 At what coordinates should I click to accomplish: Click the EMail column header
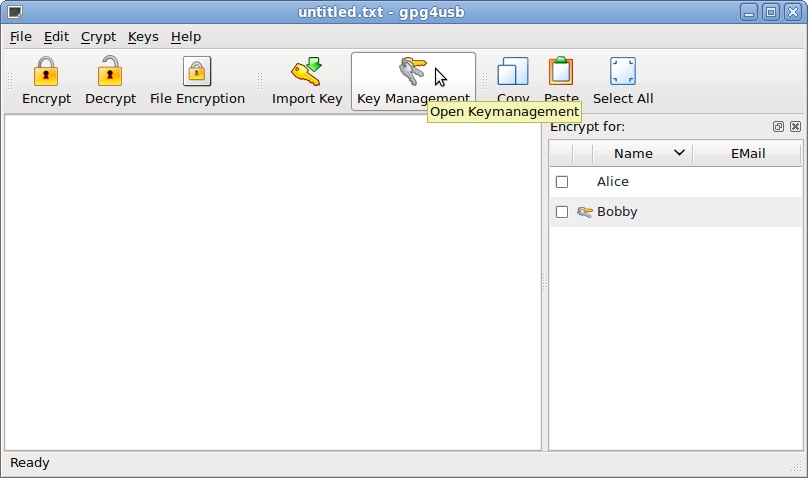pos(748,153)
